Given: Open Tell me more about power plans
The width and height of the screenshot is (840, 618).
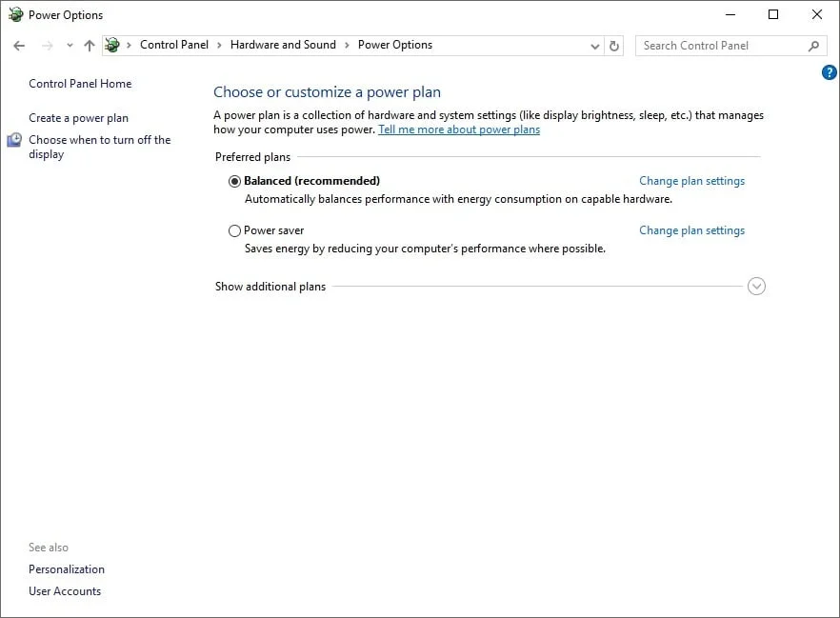Looking at the screenshot, I should point(459,130).
